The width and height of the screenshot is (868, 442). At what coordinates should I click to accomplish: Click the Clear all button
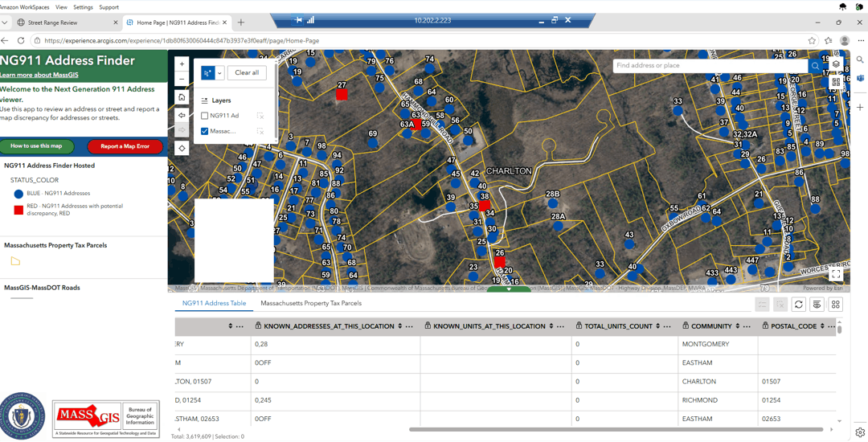pyautogui.click(x=247, y=72)
